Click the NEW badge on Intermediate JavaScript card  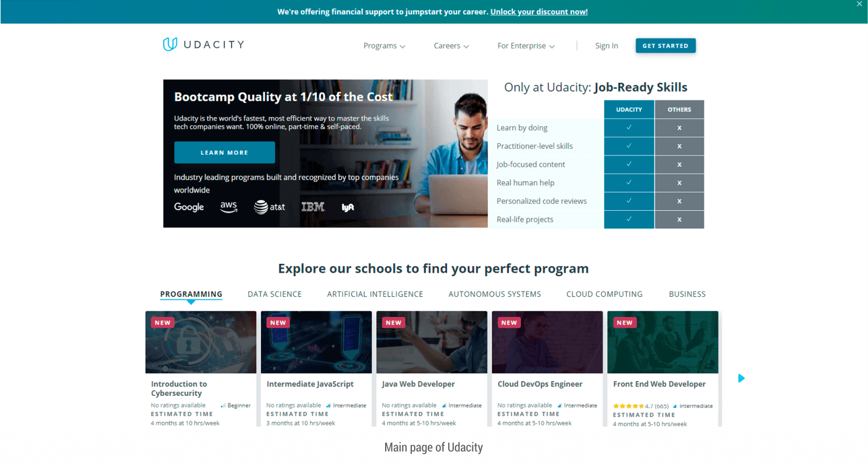coord(278,322)
